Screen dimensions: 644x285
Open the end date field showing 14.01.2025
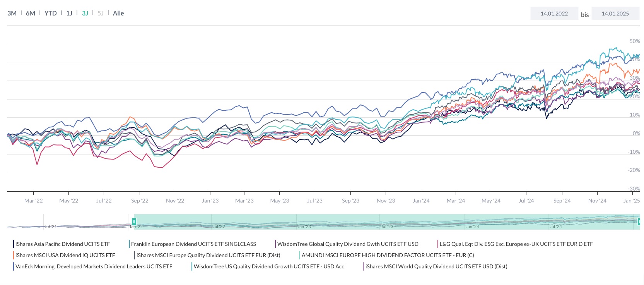(615, 13)
